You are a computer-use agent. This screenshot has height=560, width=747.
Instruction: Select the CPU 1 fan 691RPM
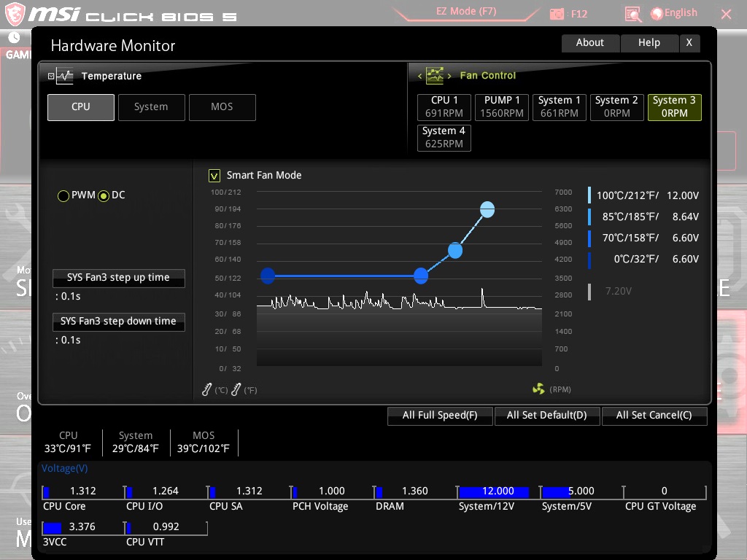(444, 107)
